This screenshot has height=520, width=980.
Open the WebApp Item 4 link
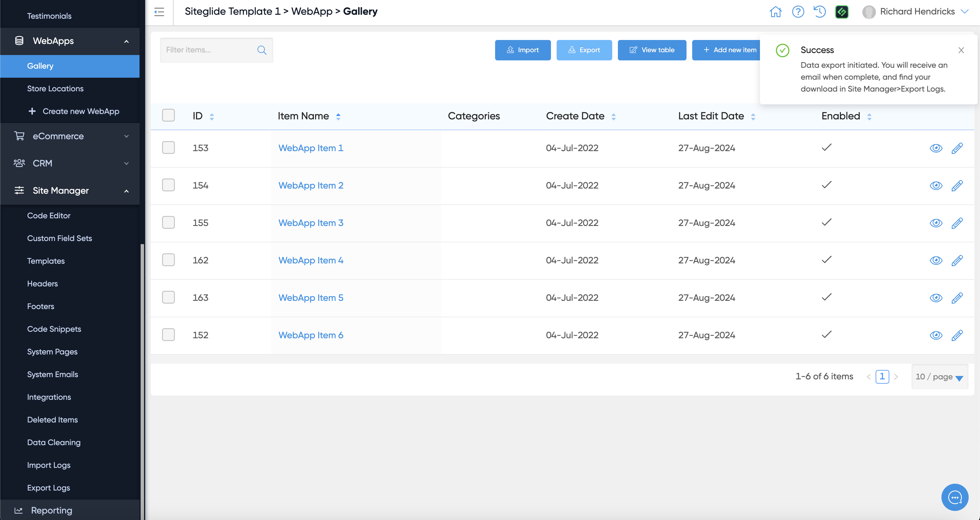(x=311, y=260)
